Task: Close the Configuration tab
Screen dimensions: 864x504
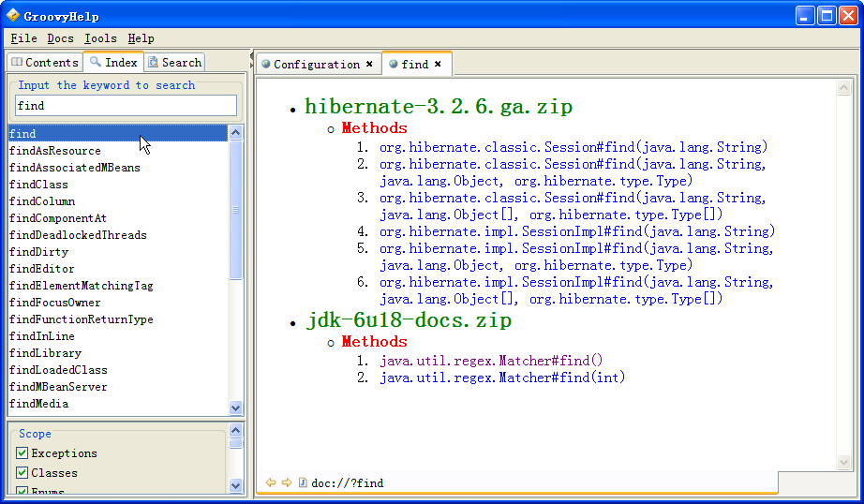Action: coord(369,65)
